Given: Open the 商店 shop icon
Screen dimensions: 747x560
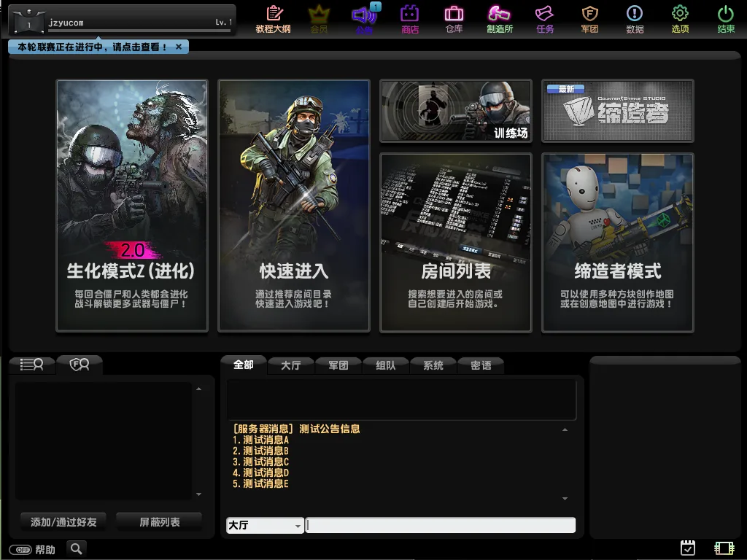Looking at the screenshot, I should click(410, 19).
